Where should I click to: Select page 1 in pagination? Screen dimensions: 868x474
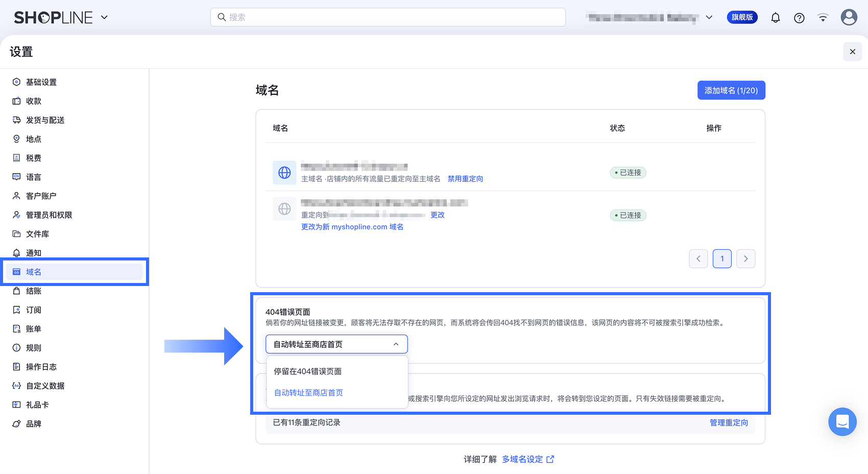[722, 258]
